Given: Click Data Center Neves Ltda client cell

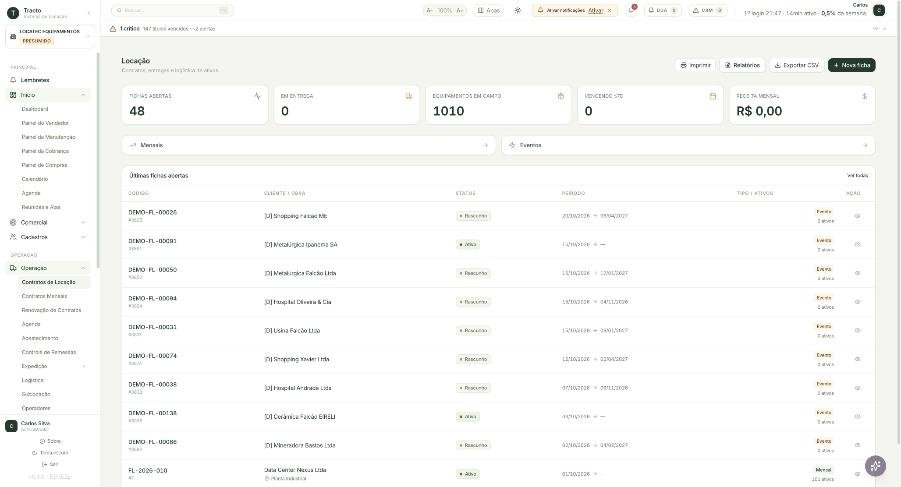Looking at the screenshot, I should coord(295,470).
